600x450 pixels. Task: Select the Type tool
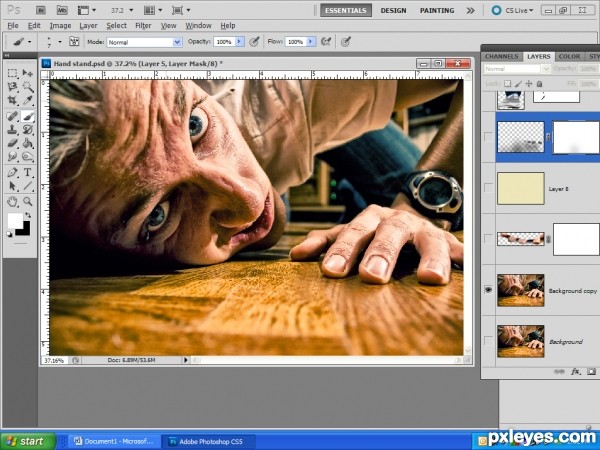pyautogui.click(x=28, y=172)
